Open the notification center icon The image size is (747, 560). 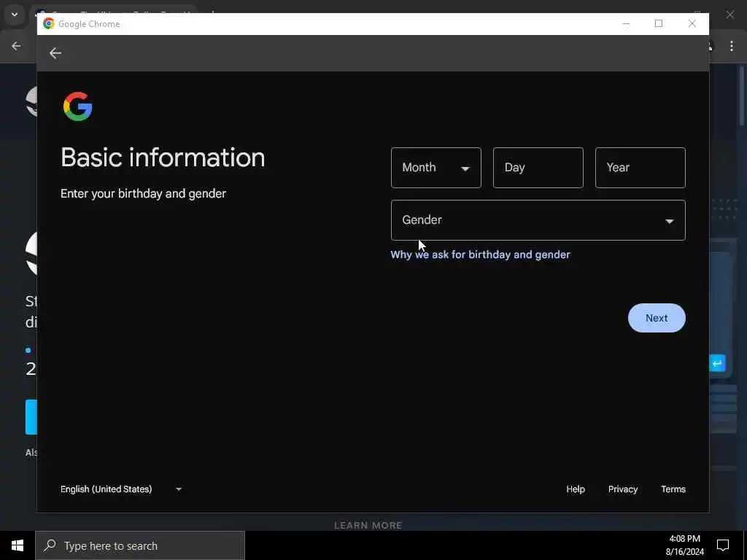tap(723, 545)
